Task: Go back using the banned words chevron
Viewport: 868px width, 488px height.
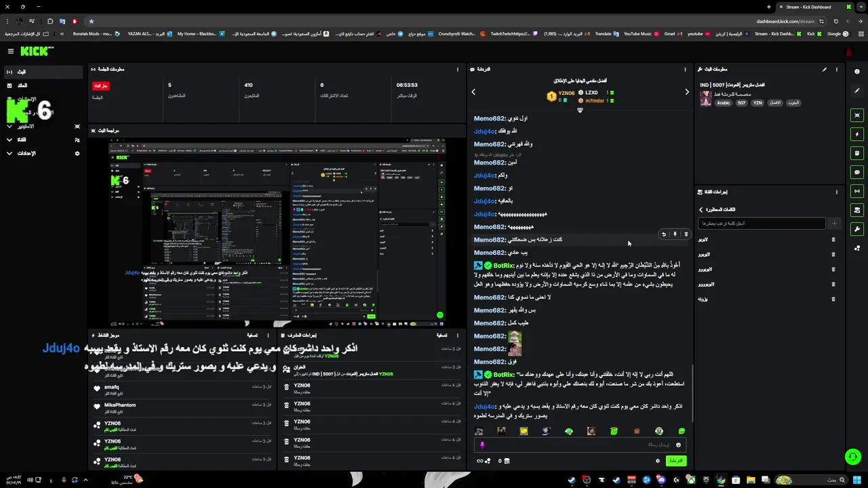Action: click(701, 209)
